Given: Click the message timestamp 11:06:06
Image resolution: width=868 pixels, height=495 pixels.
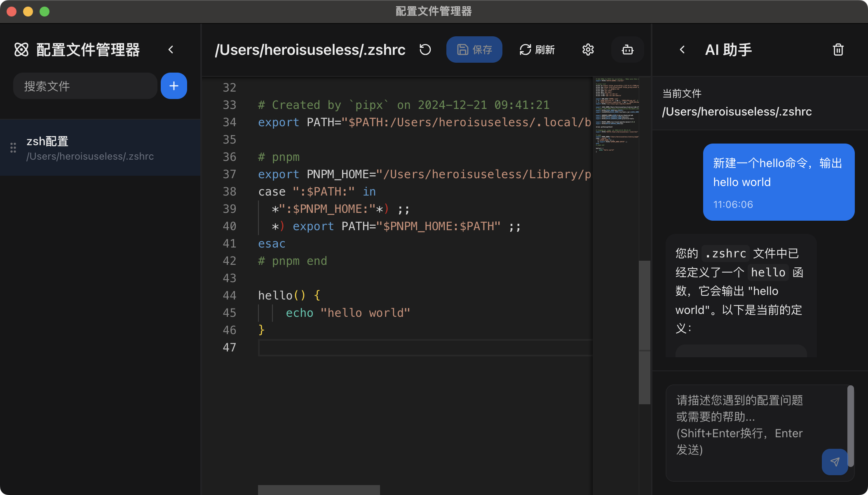Looking at the screenshot, I should point(733,204).
